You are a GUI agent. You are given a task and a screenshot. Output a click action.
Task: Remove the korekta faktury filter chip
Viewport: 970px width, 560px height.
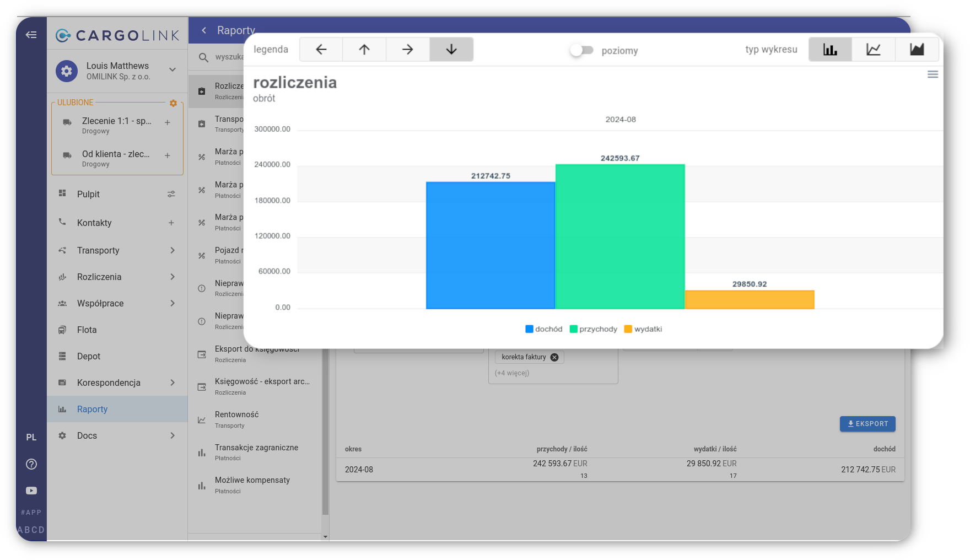pyautogui.click(x=554, y=357)
